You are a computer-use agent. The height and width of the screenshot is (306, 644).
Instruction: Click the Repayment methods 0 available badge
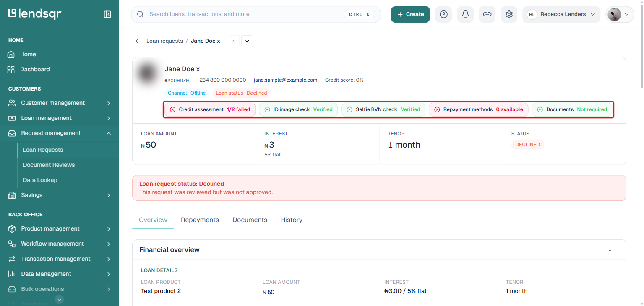479,109
